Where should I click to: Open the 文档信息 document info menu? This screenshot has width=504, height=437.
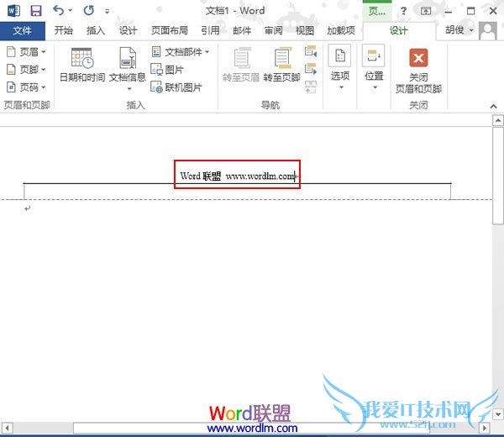(128, 69)
